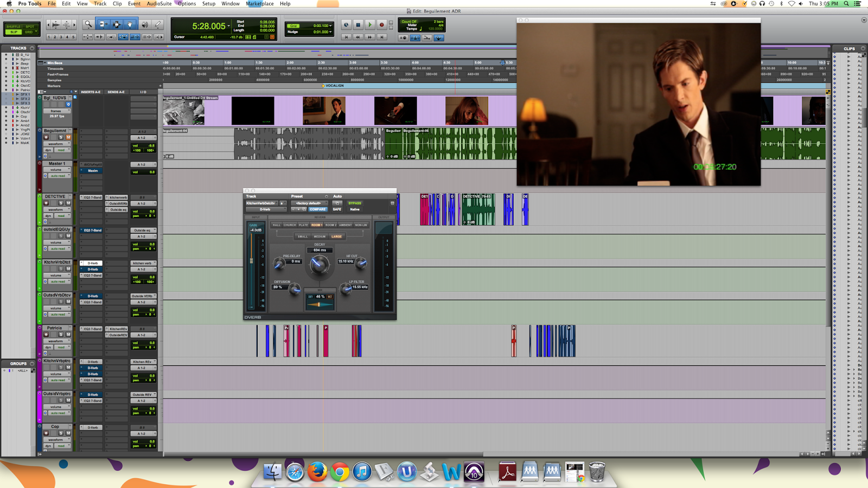
Task: Open the Track menu
Action: tap(100, 4)
